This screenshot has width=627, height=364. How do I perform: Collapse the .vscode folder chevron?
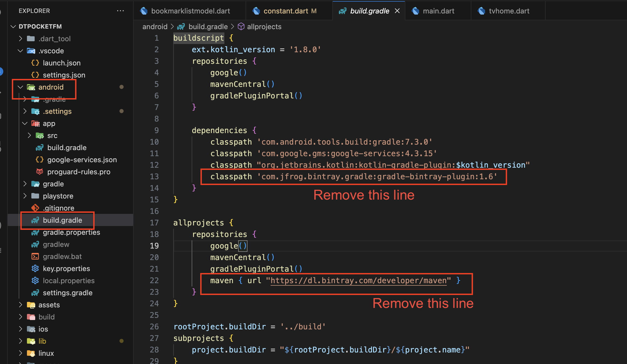click(20, 51)
